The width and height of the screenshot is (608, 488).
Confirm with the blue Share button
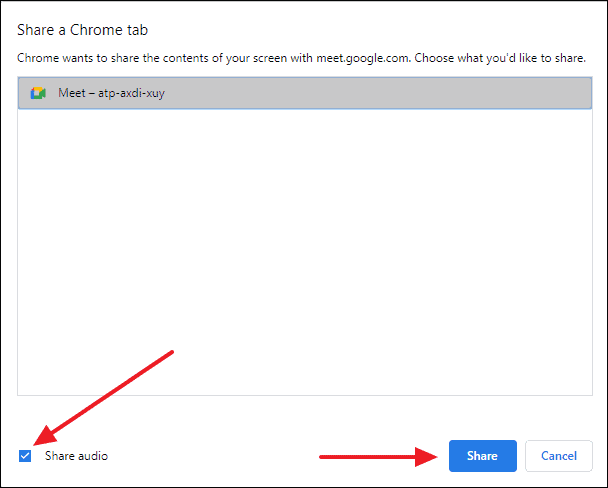pyautogui.click(x=483, y=456)
